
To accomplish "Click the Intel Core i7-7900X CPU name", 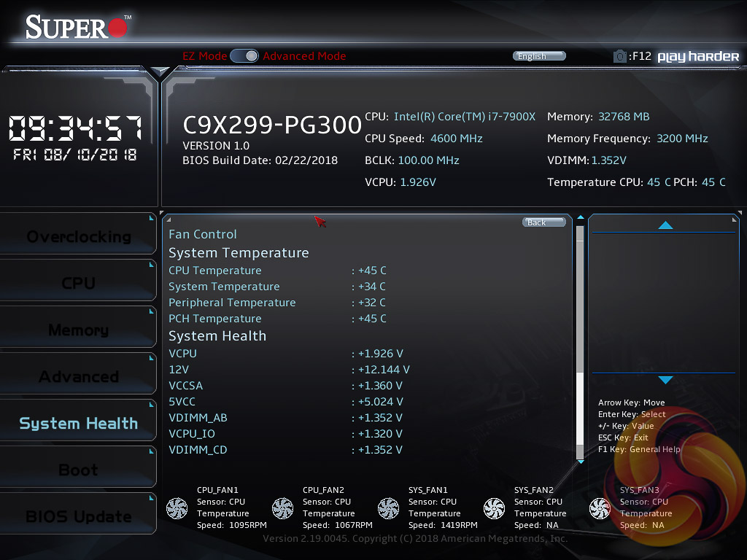I will (465, 117).
